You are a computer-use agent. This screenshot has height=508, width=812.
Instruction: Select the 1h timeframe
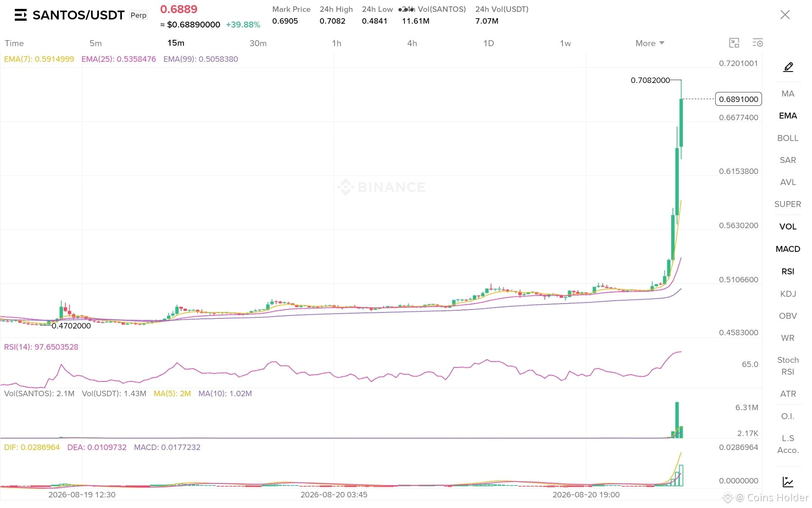click(x=337, y=43)
